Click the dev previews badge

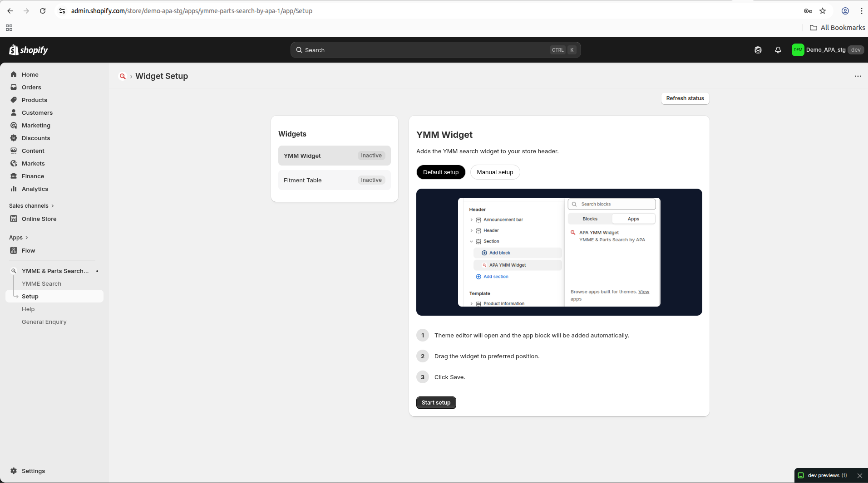point(823,475)
